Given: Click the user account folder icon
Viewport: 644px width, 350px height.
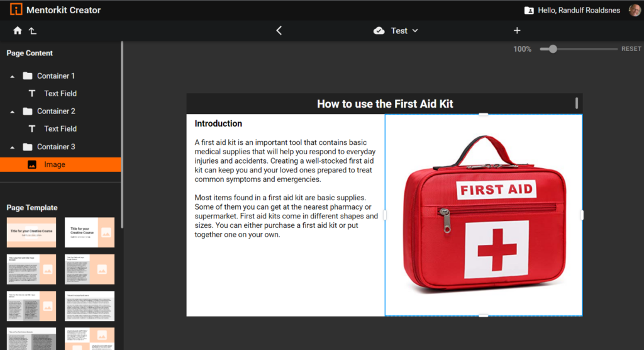Looking at the screenshot, I should pyautogui.click(x=529, y=10).
